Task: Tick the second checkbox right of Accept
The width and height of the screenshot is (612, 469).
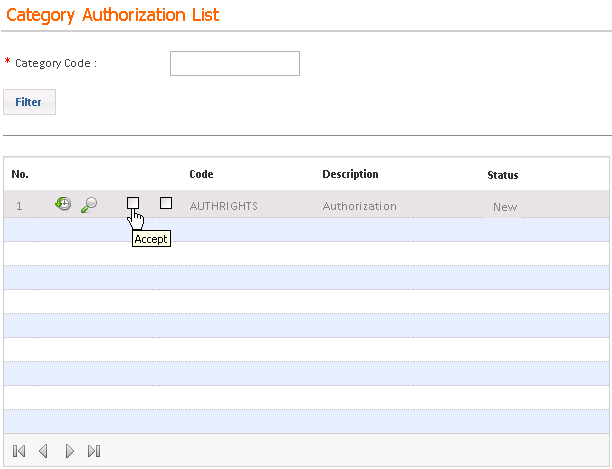Action: tap(166, 203)
